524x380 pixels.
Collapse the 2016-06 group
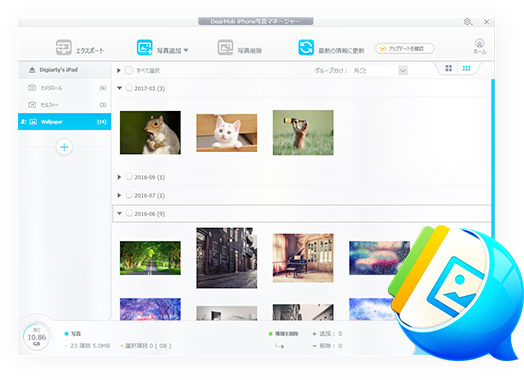(x=119, y=214)
